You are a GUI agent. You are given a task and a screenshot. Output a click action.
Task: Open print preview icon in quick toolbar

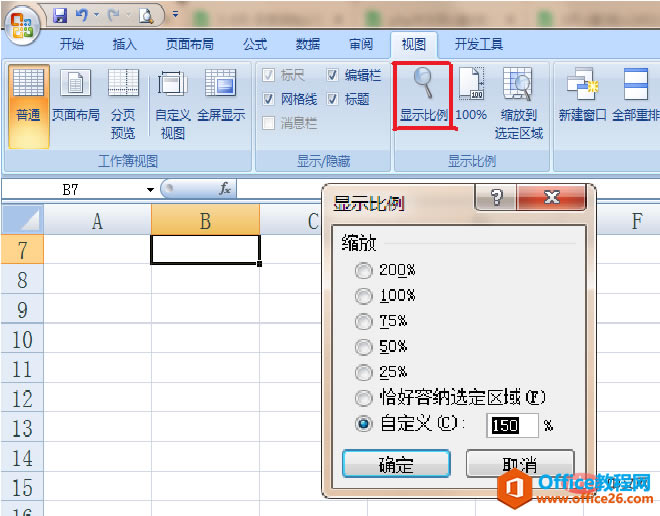coord(146,16)
